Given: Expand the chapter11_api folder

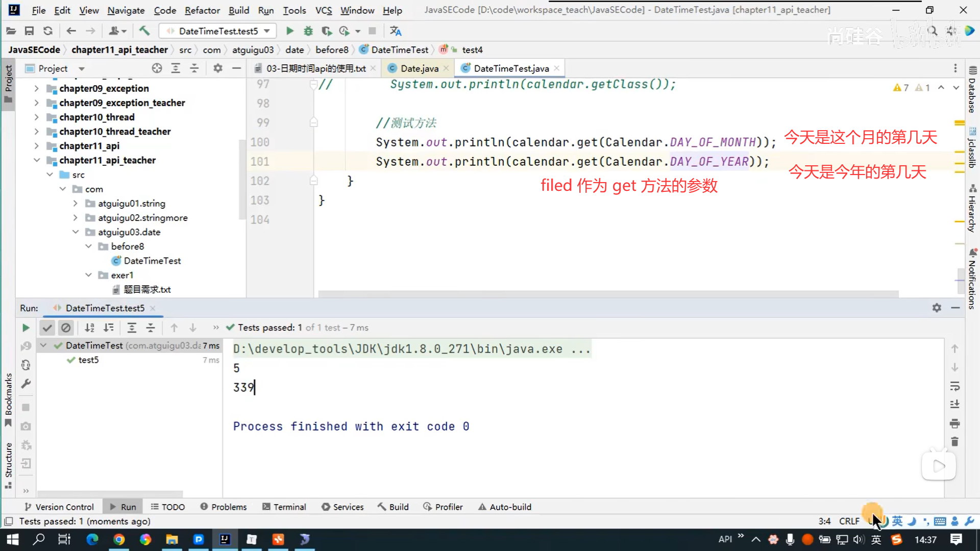Looking at the screenshot, I should [36, 146].
